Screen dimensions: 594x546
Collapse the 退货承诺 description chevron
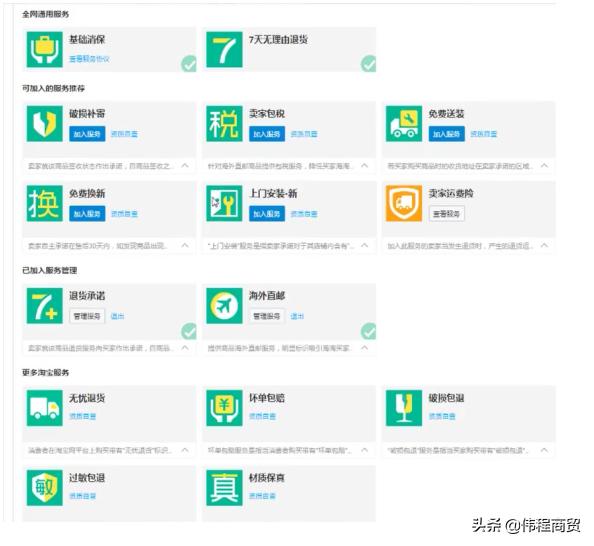185,347
